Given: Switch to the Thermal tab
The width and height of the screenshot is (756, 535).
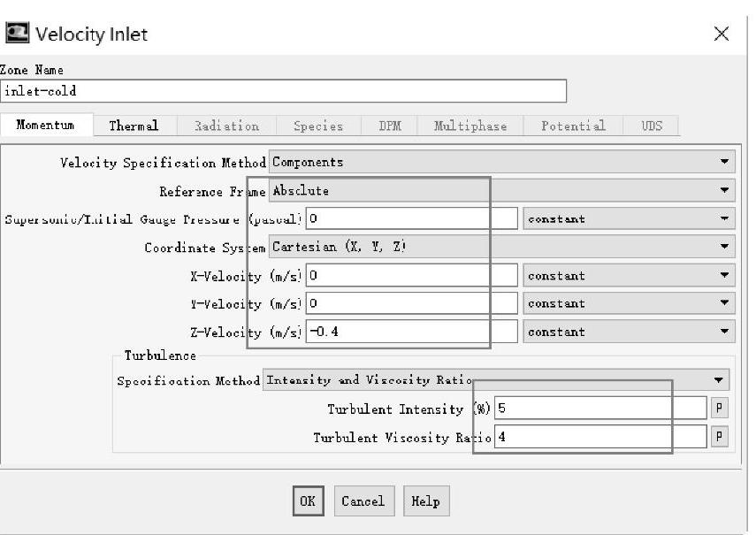Looking at the screenshot, I should pos(134,126).
